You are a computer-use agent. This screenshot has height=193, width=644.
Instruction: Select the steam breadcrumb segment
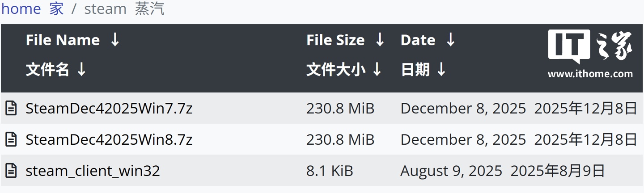pyautogui.click(x=105, y=9)
